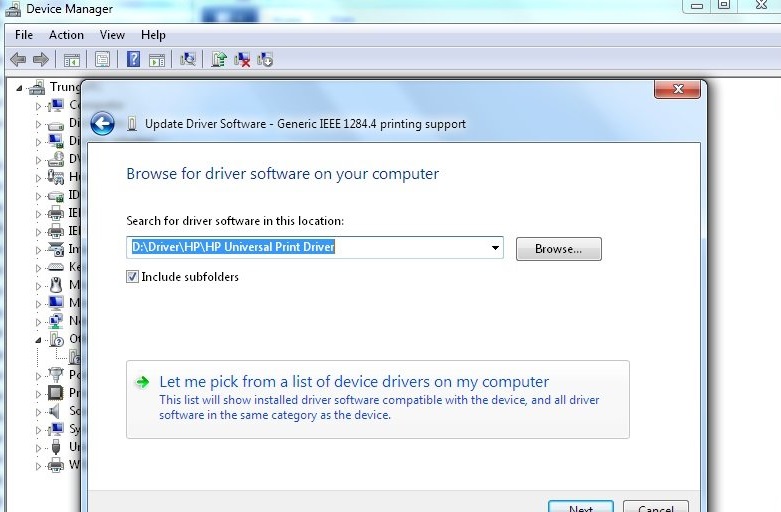Uncheck the Include subfolders checkbox
This screenshot has width=781, height=512.
coord(133,277)
